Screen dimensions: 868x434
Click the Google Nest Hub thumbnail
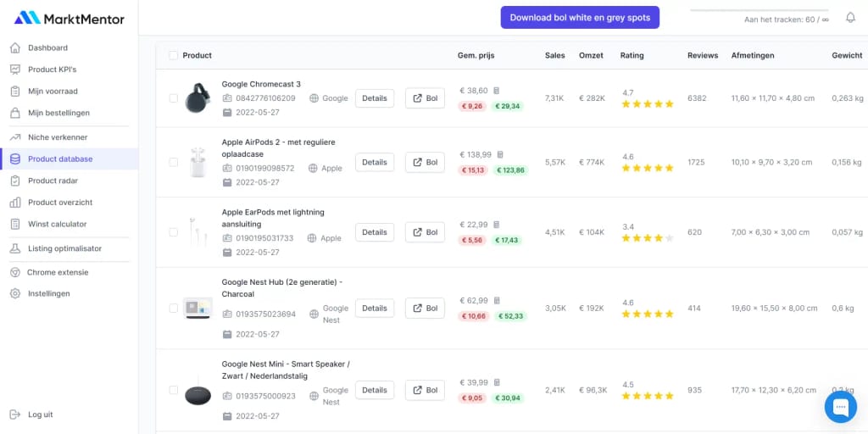tap(198, 308)
